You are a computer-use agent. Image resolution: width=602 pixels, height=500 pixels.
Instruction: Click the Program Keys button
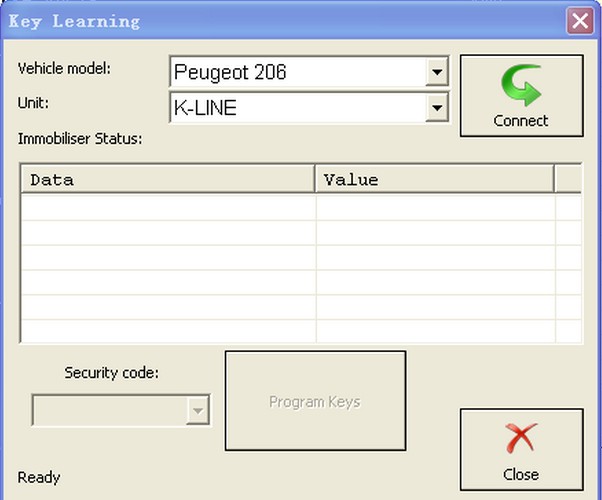315,401
